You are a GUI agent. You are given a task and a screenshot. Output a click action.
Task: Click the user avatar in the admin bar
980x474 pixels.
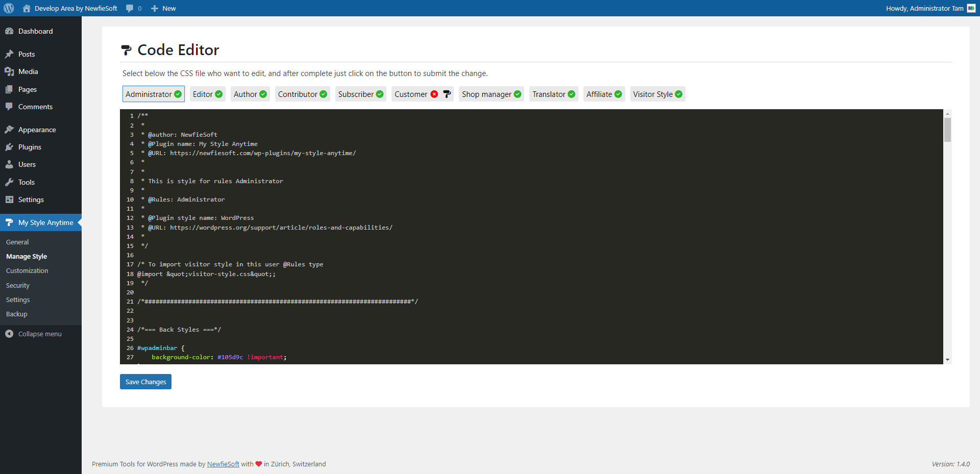pos(971,8)
